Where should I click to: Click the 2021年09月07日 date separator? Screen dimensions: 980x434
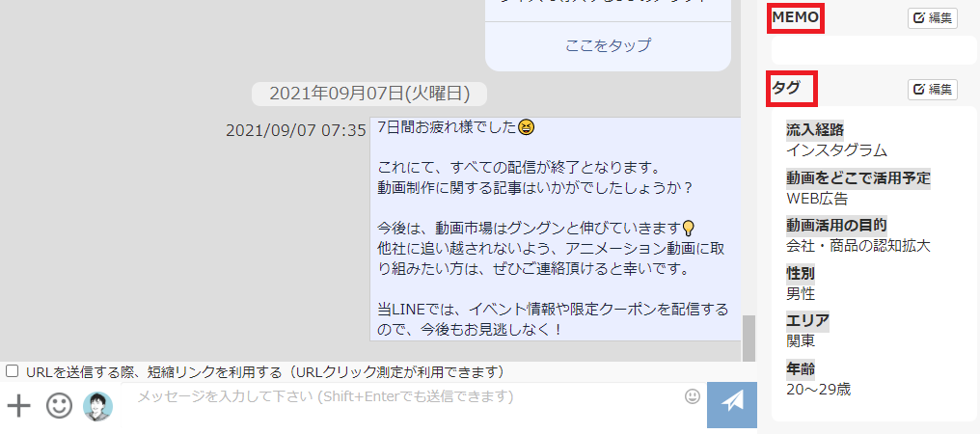(369, 94)
